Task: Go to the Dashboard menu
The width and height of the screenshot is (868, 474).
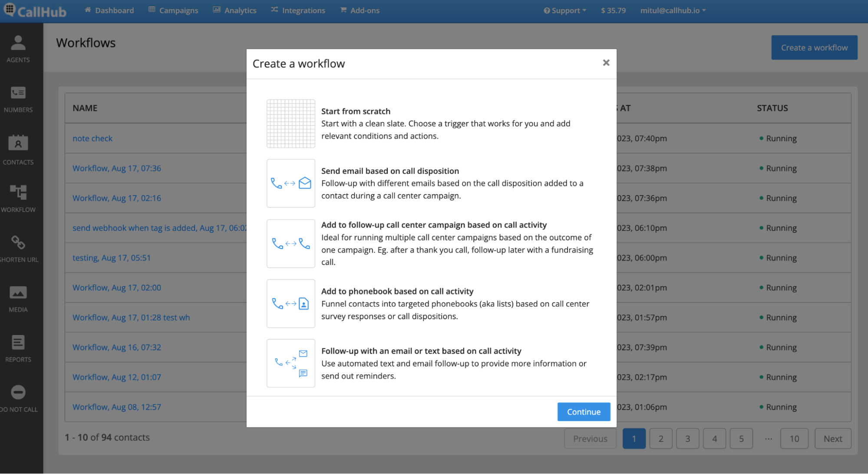Action: click(x=109, y=10)
